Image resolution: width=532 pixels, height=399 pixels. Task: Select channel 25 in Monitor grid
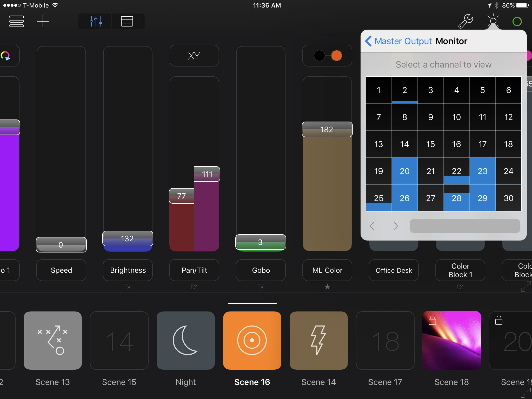point(379,198)
